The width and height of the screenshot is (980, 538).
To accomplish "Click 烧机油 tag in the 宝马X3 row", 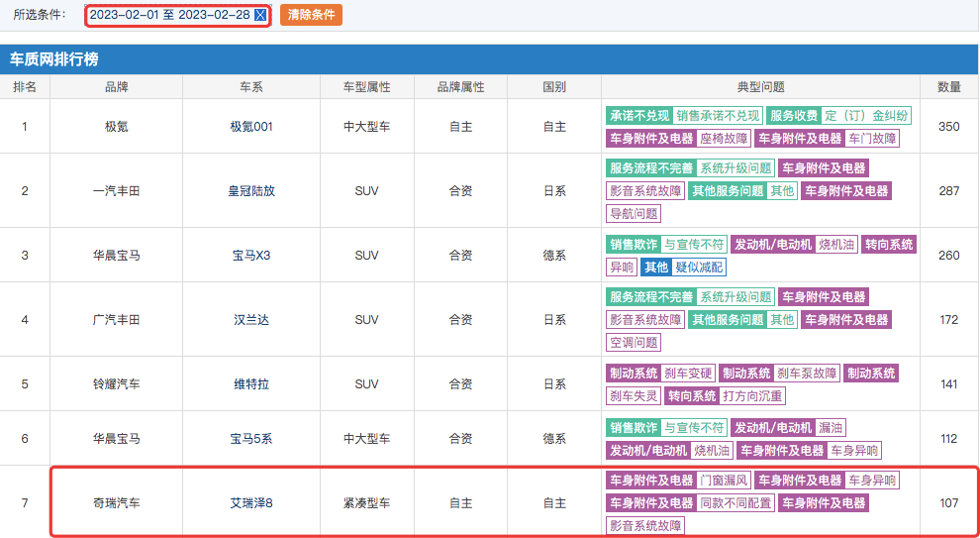I will click(x=836, y=245).
